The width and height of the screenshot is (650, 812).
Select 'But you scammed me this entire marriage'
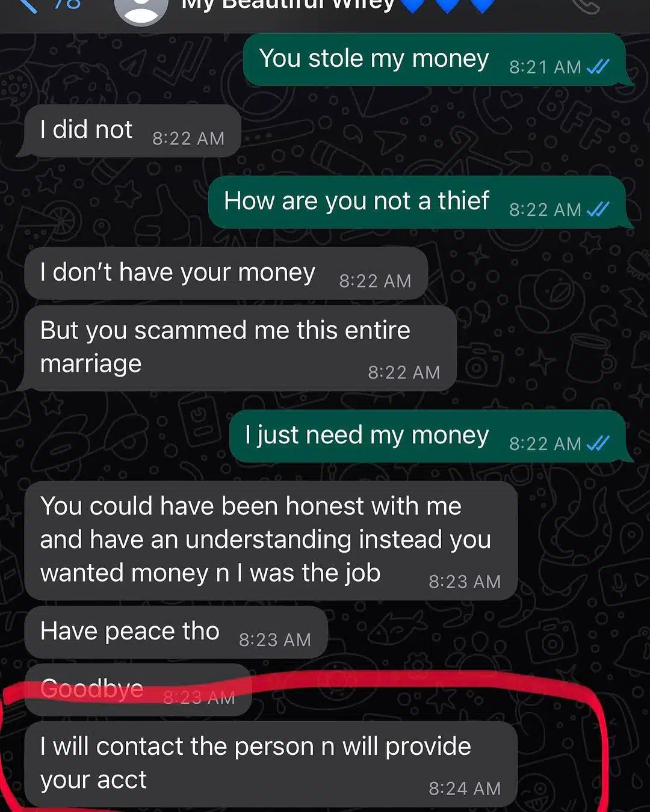240,348
